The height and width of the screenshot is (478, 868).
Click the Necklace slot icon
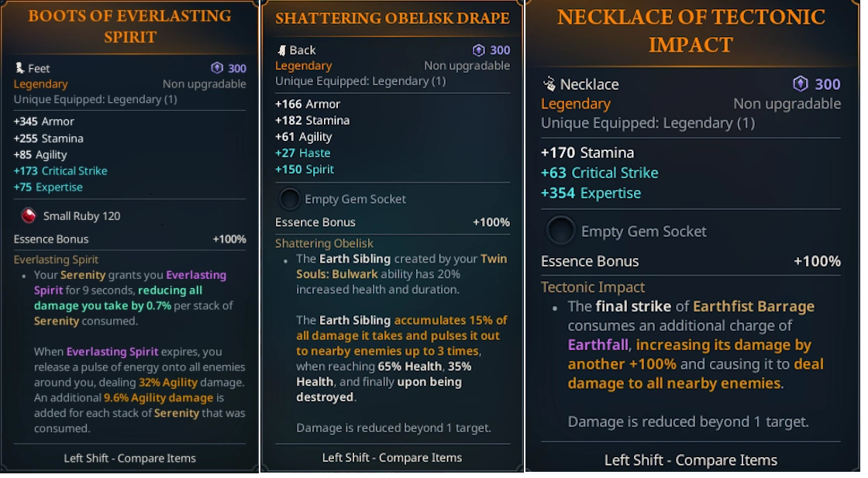click(x=549, y=84)
